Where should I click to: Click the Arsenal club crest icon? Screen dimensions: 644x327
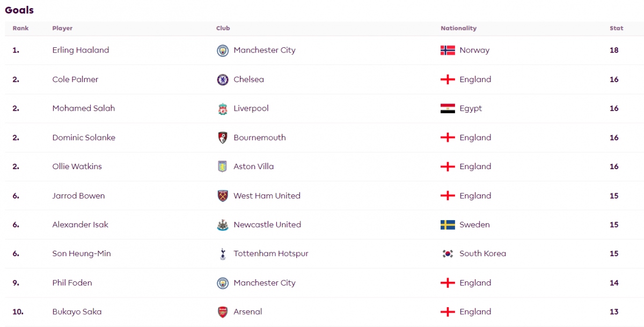[222, 312]
